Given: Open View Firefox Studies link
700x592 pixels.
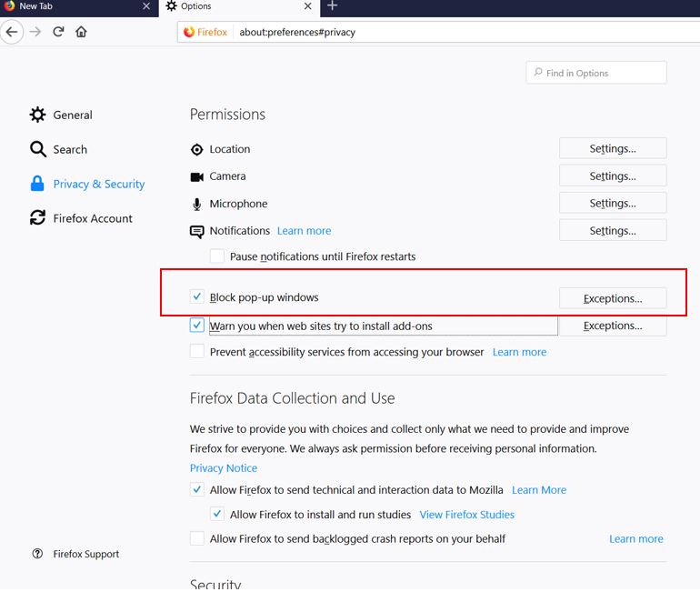Looking at the screenshot, I should coord(466,514).
